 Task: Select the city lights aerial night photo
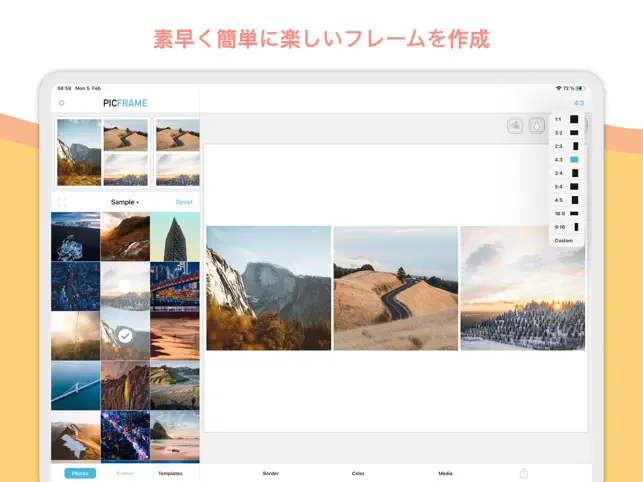click(x=125, y=435)
